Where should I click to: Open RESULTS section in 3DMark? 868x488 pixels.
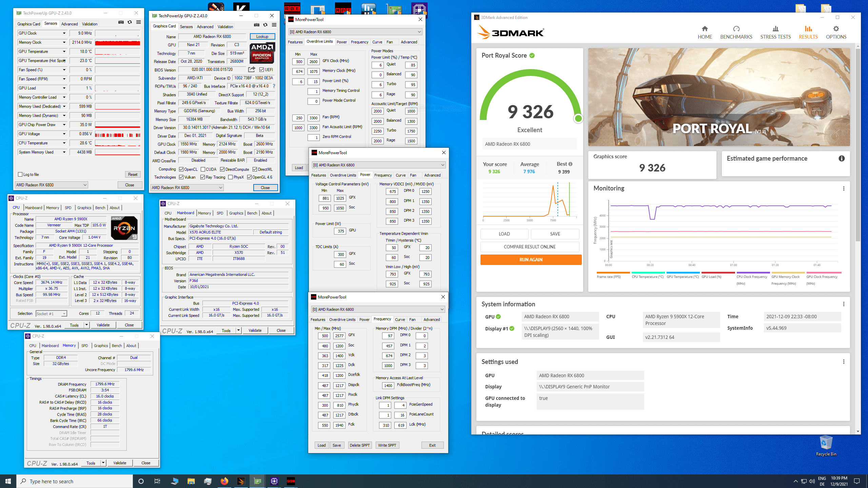(808, 33)
